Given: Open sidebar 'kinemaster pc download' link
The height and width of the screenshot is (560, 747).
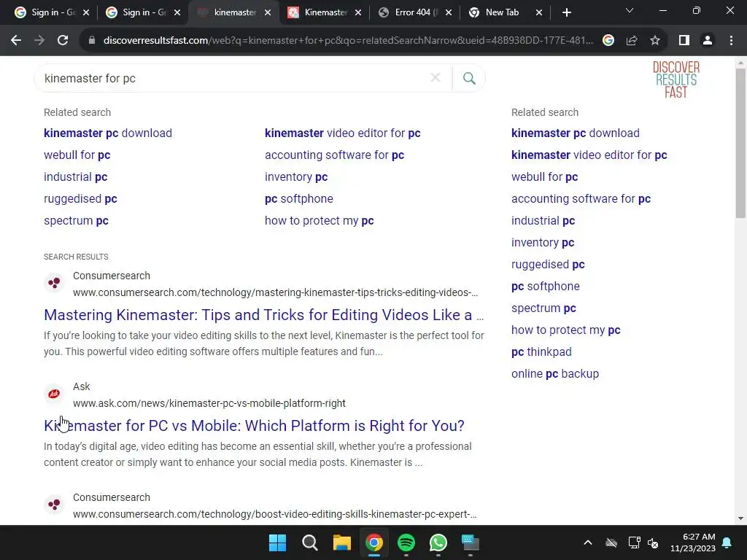Looking at the screenshot, I should 576,133.
